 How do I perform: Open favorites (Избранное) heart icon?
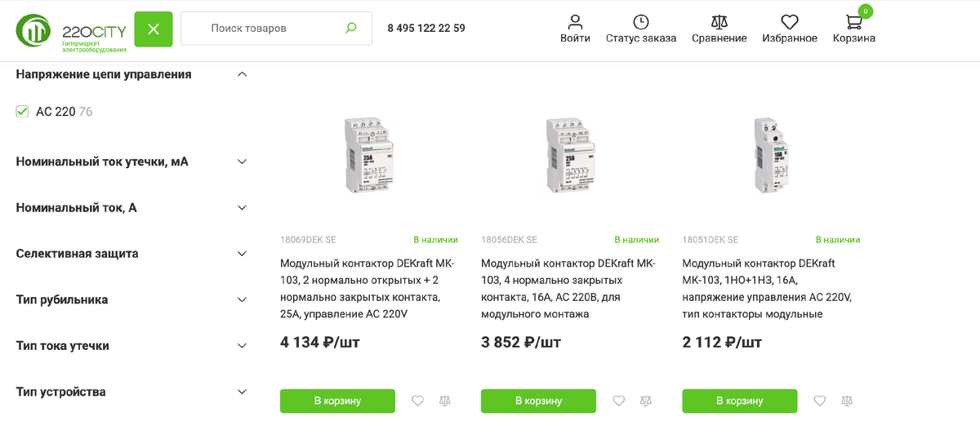789,29
